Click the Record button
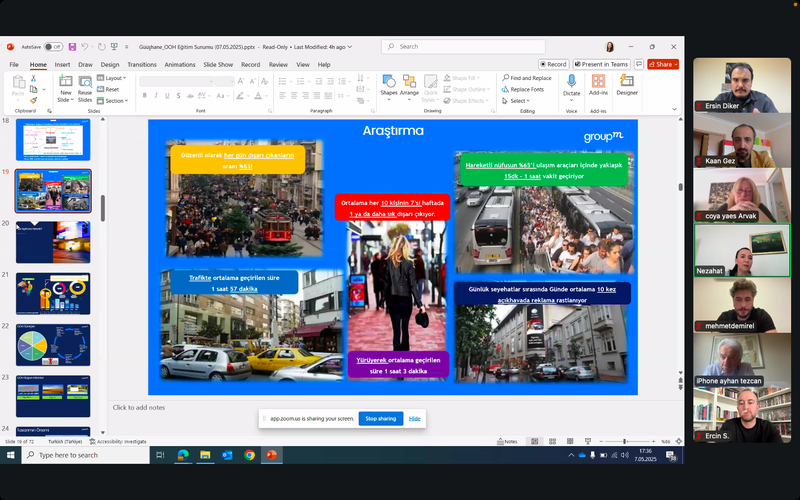800x500 pixels. tap(554, 64)
